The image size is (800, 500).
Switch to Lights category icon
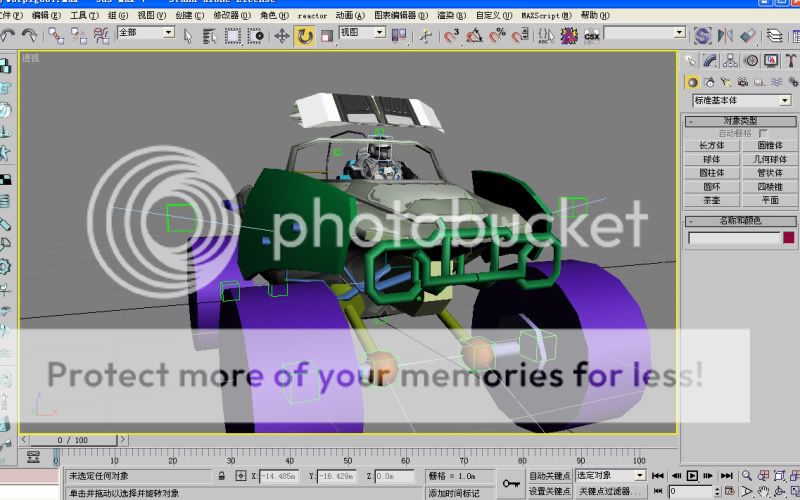(x=724, y=82)
